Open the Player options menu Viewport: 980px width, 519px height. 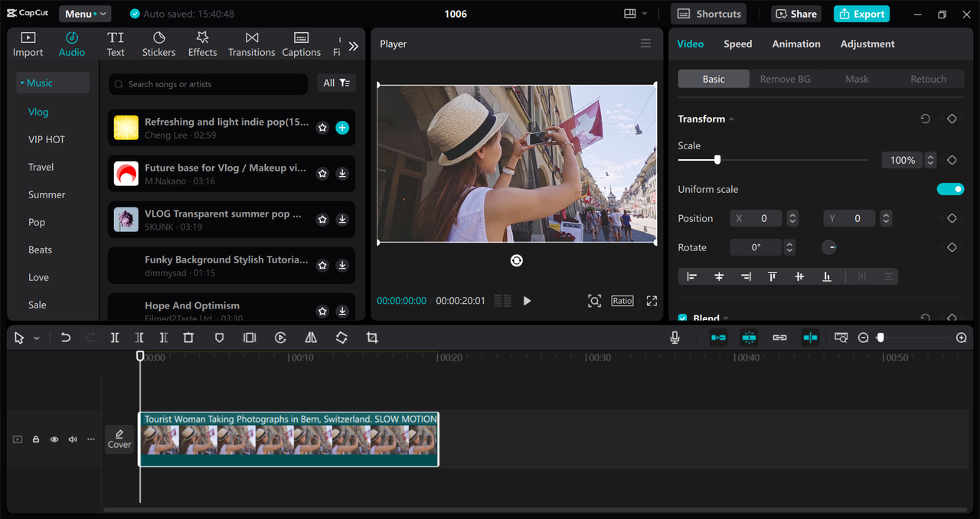[645, 44]
